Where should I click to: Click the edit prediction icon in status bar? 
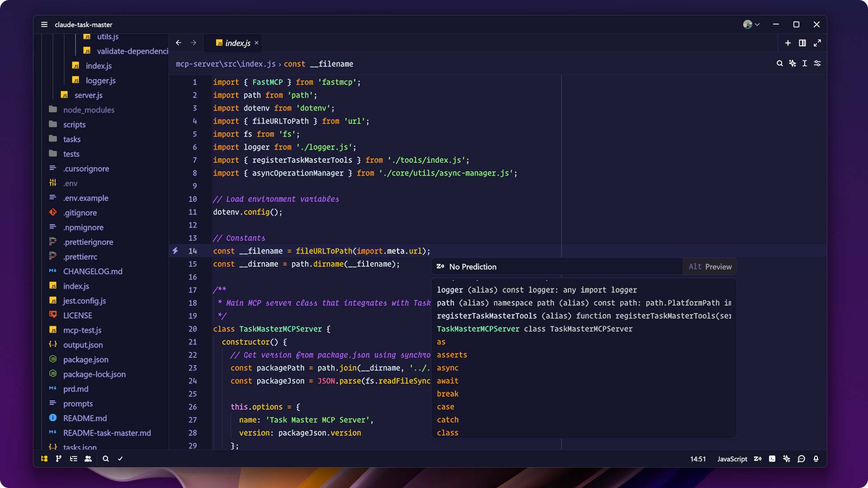tap(758, 459)
